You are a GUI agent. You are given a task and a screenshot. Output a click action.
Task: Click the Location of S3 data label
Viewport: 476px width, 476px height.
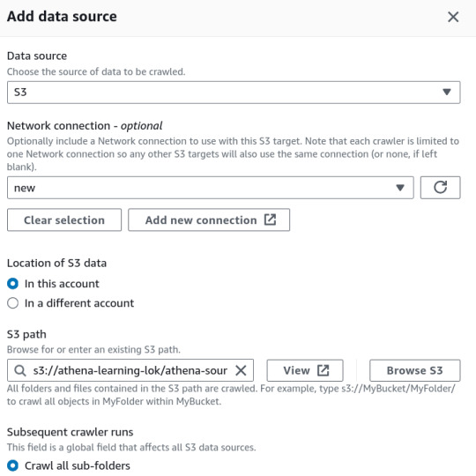coord(56,263)
